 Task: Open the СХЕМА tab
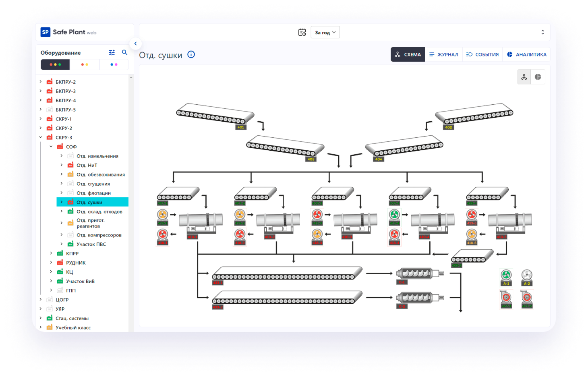tap(408, 54)
